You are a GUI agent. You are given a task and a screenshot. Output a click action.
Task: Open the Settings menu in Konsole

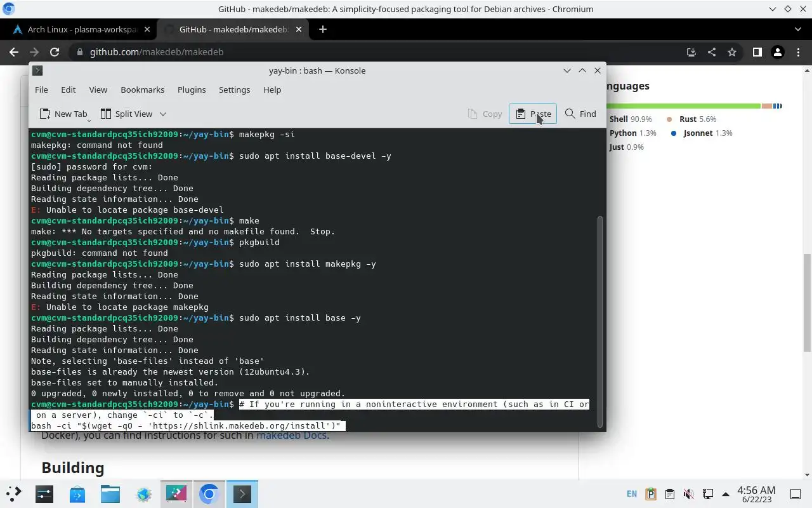234,90
